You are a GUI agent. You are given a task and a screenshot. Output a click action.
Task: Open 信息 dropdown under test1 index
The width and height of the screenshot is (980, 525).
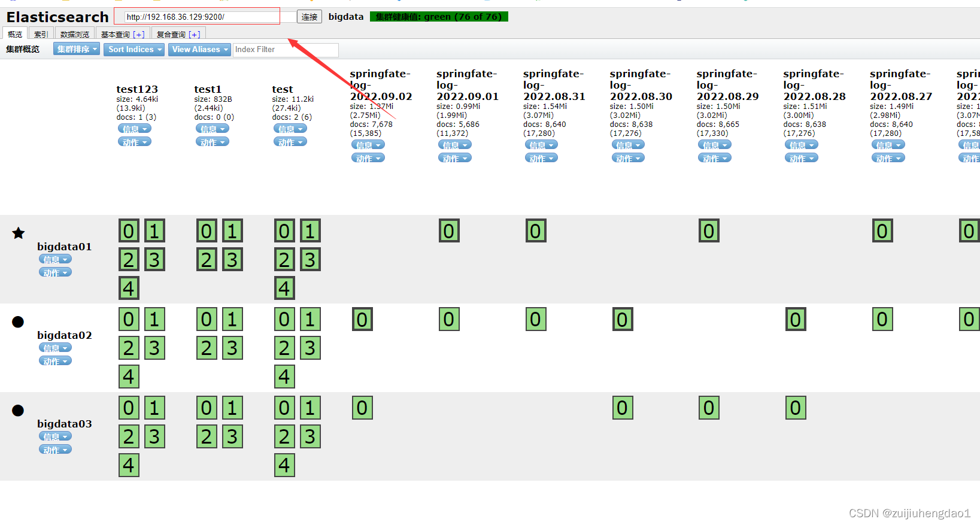click(x=213, y=129)
